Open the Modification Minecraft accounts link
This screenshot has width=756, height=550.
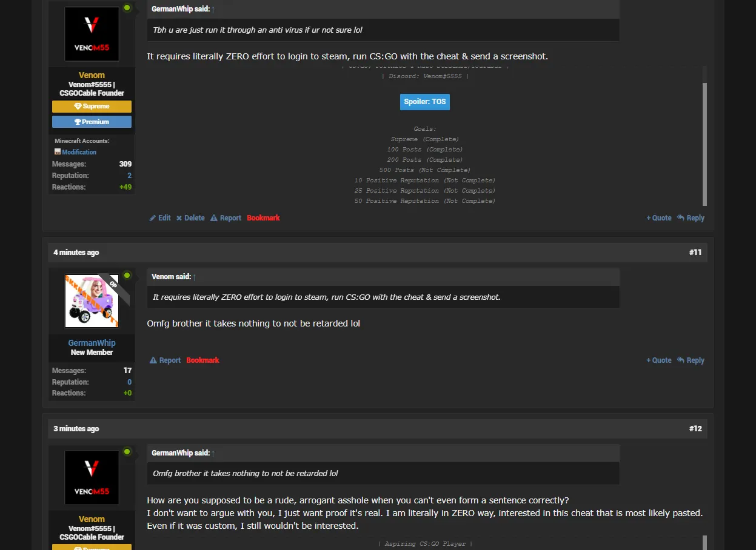point(79,152)
